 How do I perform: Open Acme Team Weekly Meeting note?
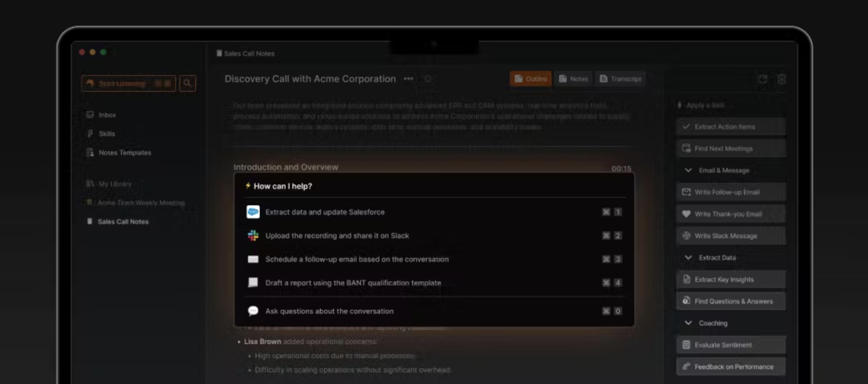point(141,203)
